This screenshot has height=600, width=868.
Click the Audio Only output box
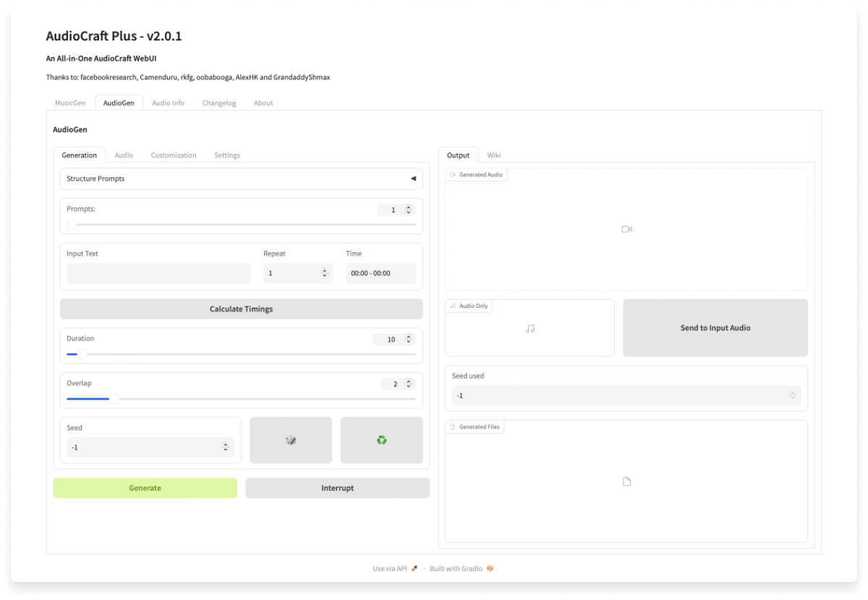[529, 327]
